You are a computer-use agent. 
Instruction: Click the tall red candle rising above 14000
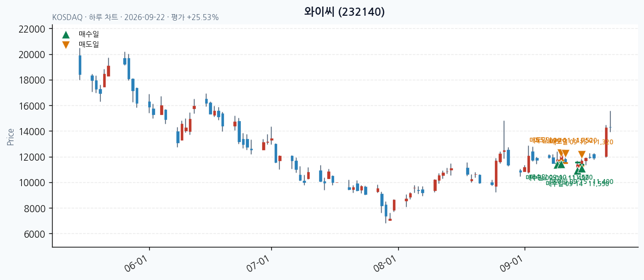click(x=606, y=142)
